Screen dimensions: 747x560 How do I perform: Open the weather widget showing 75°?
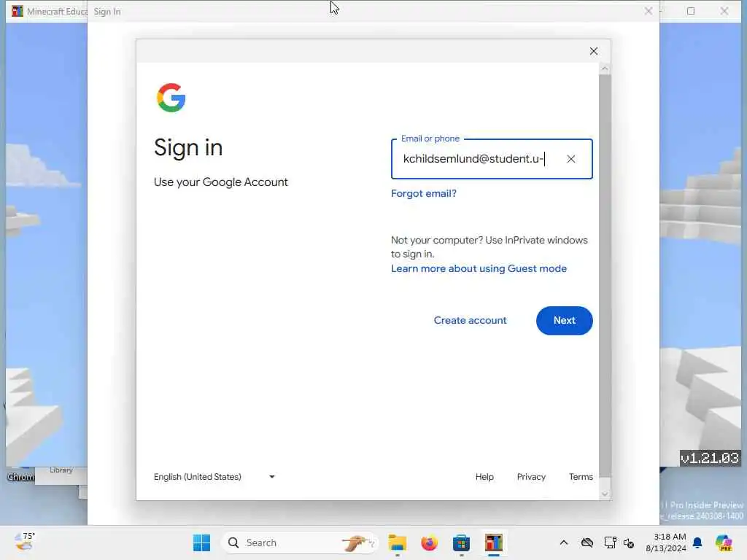24,542
